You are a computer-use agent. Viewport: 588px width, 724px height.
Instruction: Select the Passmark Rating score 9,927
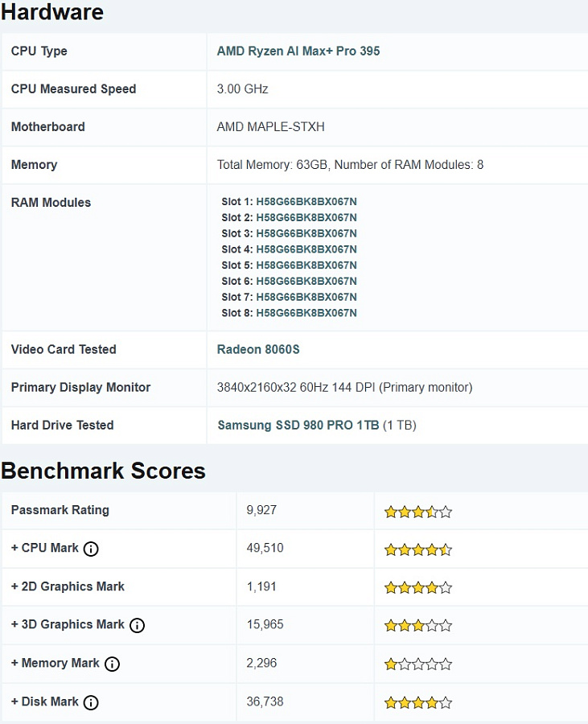point(261,510)
